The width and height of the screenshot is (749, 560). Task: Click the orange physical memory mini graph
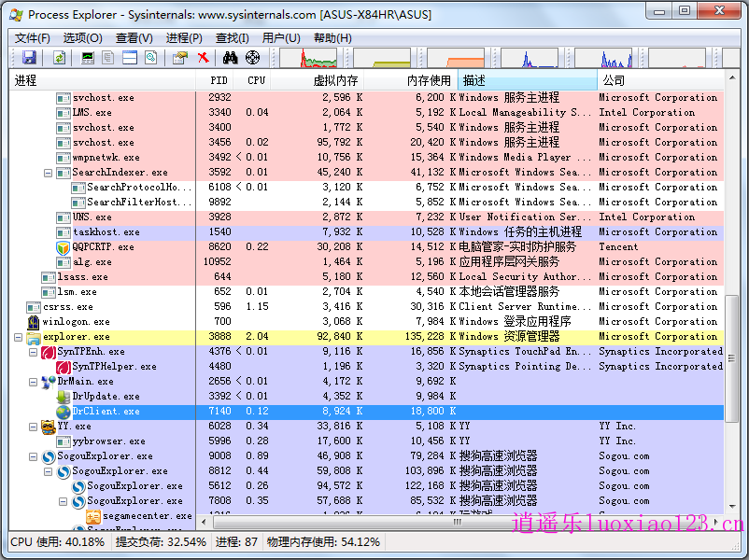[456, 58]
